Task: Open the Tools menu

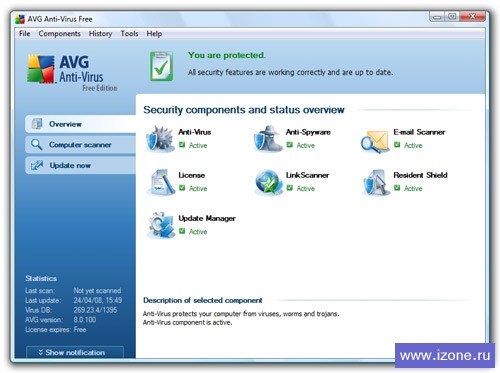Action: [129, 34]
